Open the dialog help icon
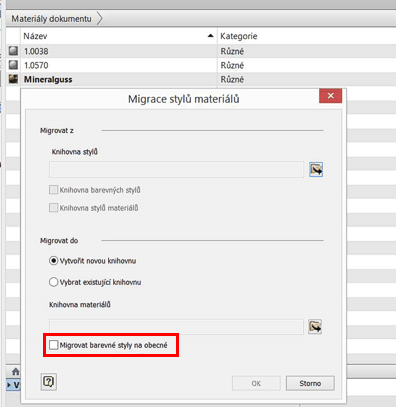 49,381
